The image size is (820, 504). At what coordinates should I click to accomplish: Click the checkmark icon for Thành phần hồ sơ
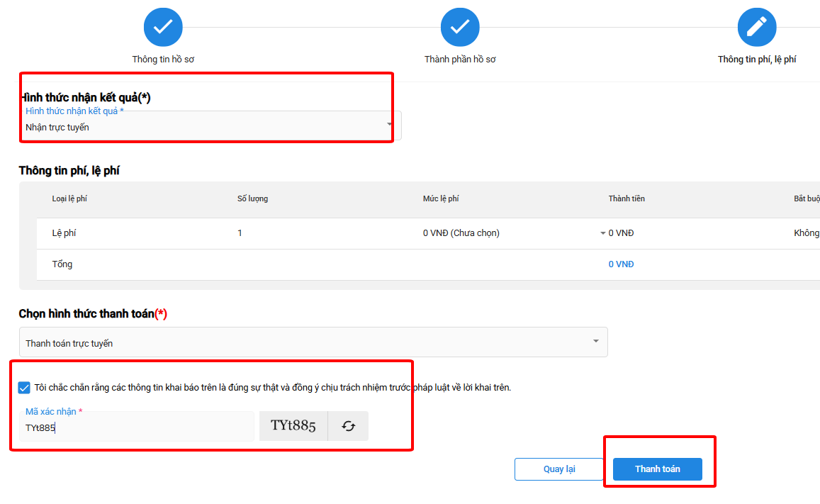coord(460,28)
